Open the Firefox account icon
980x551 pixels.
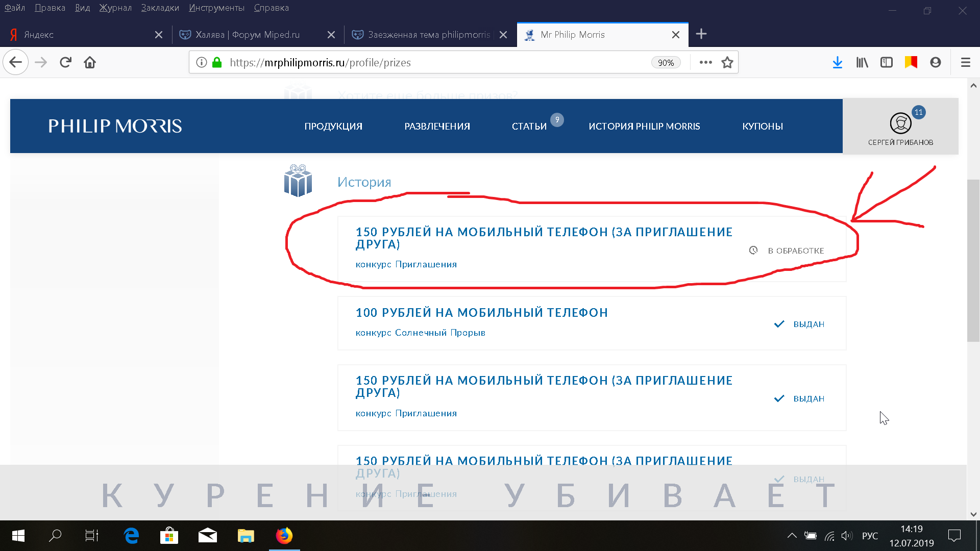(x=936, y=62)
